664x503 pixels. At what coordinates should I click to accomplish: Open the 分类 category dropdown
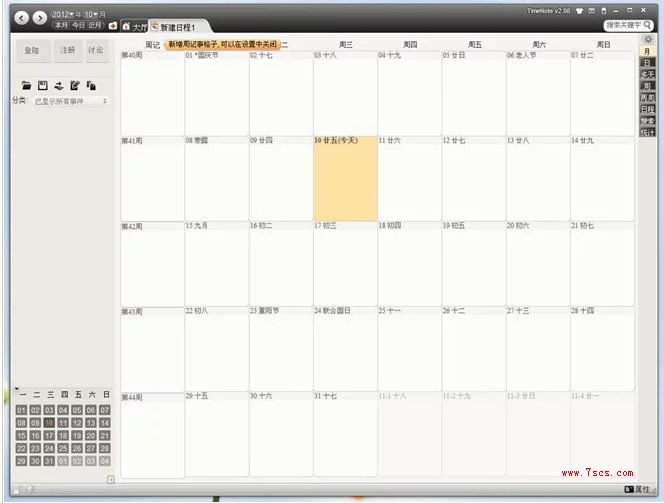(70, 101)
